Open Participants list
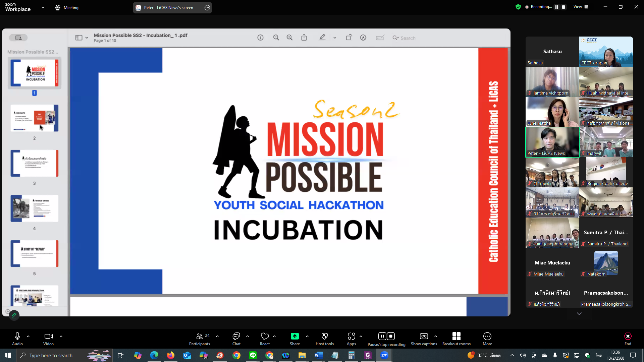This screenshot has width=644, height=362. click(200, 337)
